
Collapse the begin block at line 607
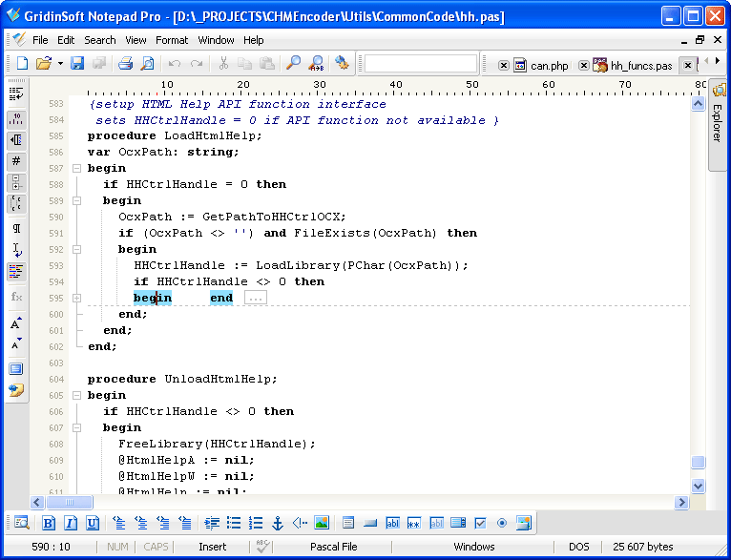coord(77,427)
